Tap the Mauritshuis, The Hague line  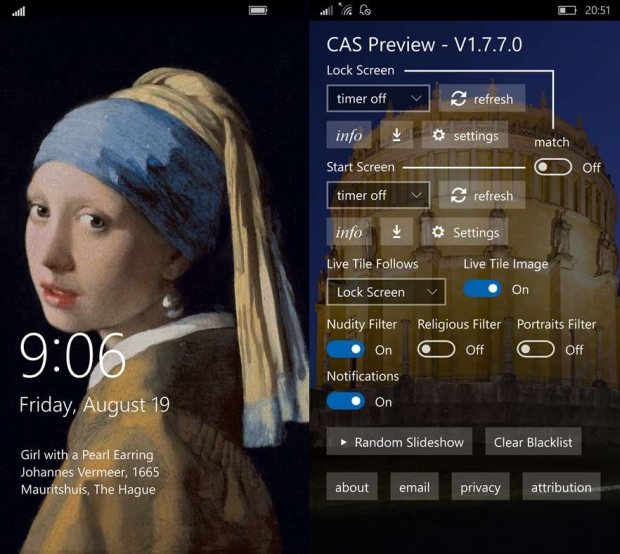click(x=88, y=490)
